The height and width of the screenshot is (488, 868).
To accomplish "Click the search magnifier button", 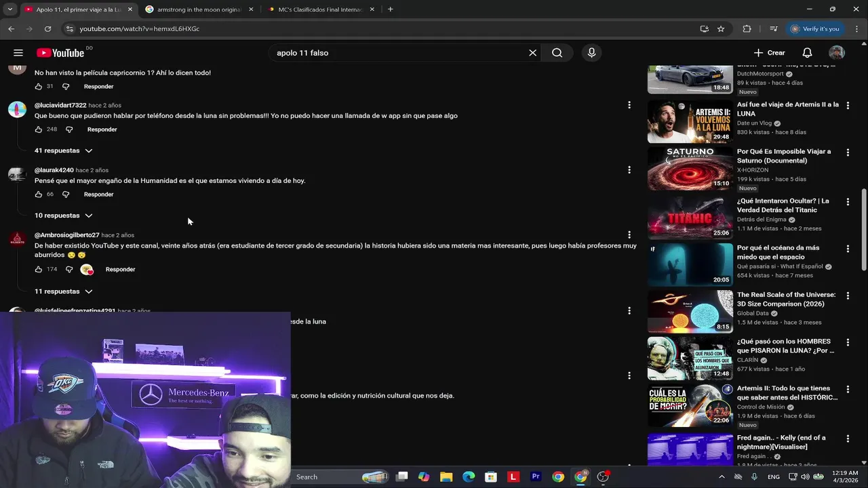I will 557,53.
